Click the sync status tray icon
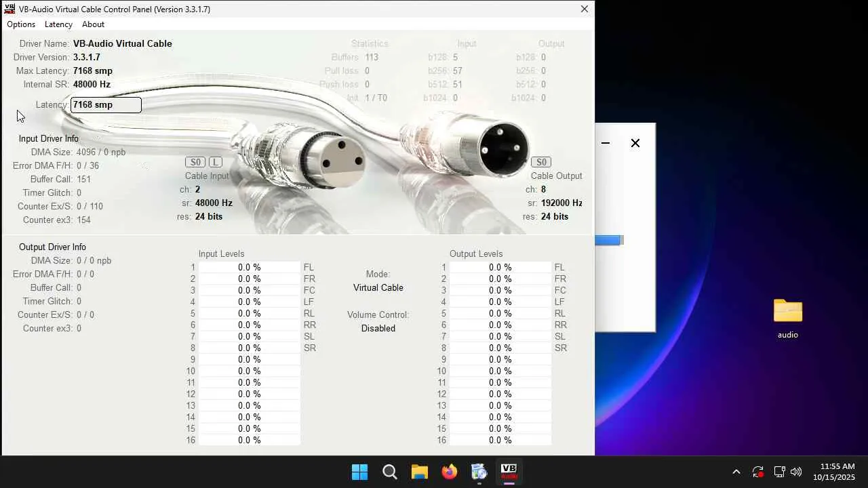This screenshot has width=868, height=488. pyautogui.click(x=758, y=472)
